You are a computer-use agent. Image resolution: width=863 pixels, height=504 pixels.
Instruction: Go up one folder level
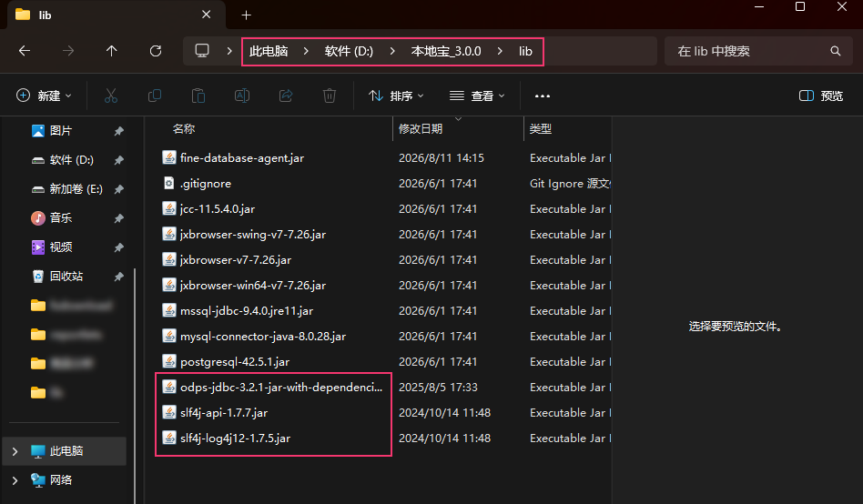tap(112, 51)
